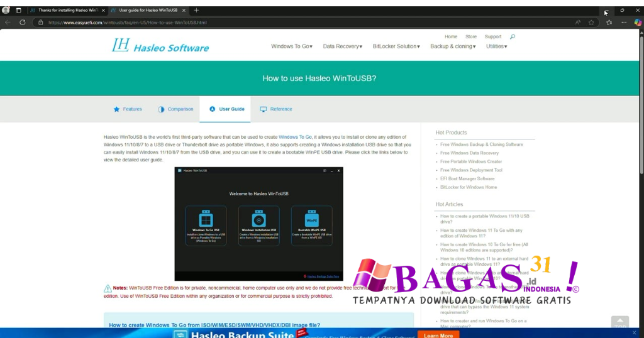Click the Hasleo Software logo
The width and height of the screenshot is (644, 338).
click(160, 45)
